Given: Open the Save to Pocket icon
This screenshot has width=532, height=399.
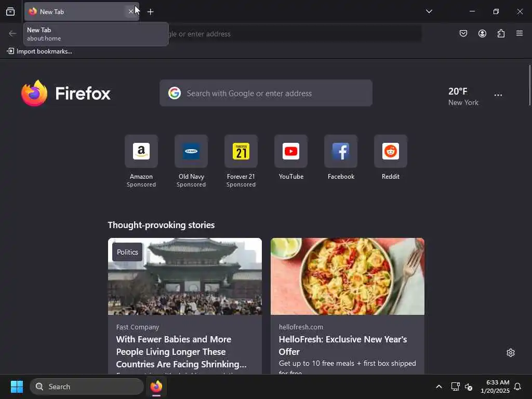Looking at the screenshot, I should pos(463,33).
